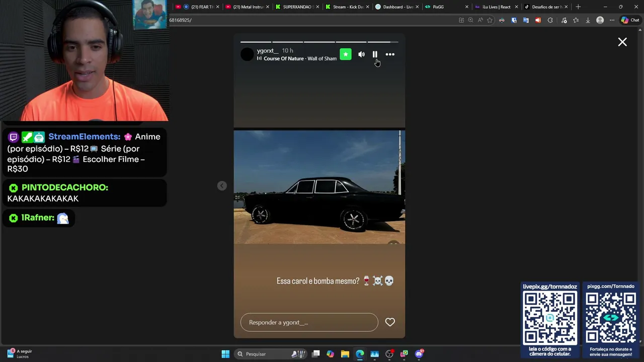The image size is (644, 362).
Task: Open Task View on the taskbar
Action: (x=316, y=354)
